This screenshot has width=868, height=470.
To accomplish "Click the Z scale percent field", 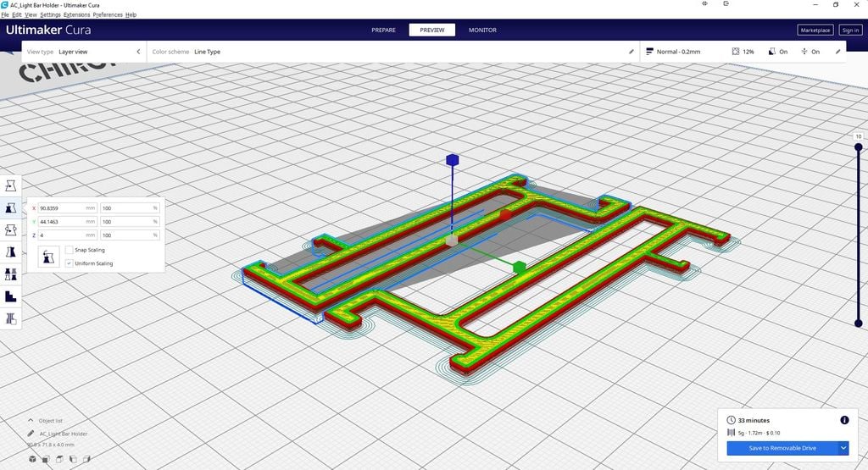I will click(130, 235).
